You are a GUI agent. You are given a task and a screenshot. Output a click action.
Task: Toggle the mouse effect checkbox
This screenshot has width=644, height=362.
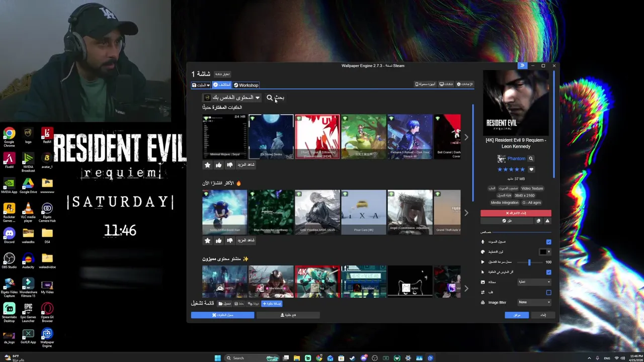coord(548,272)
